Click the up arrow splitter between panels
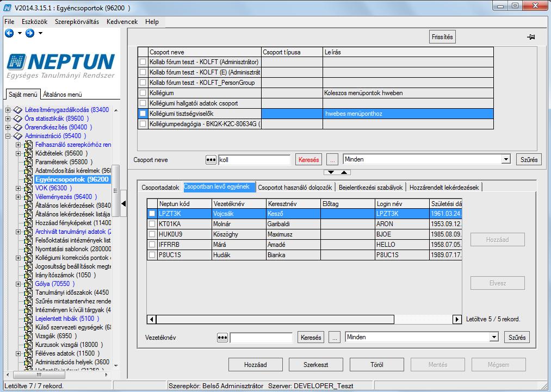Screen dimensions: 551x392 pyautogui.click(x=344, y=172)
